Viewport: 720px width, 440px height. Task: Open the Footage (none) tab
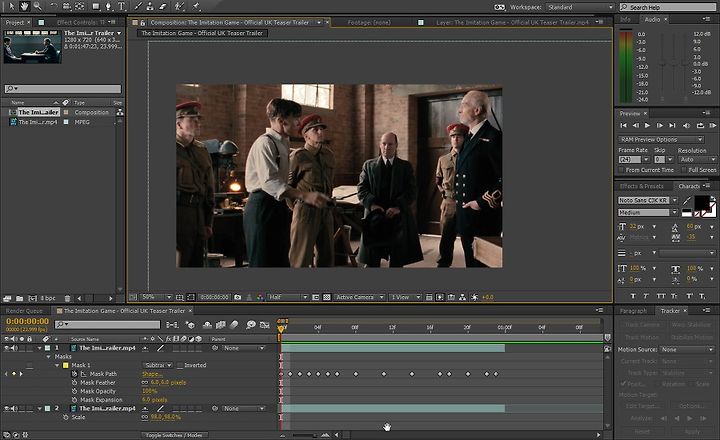[x=369, y=22]
